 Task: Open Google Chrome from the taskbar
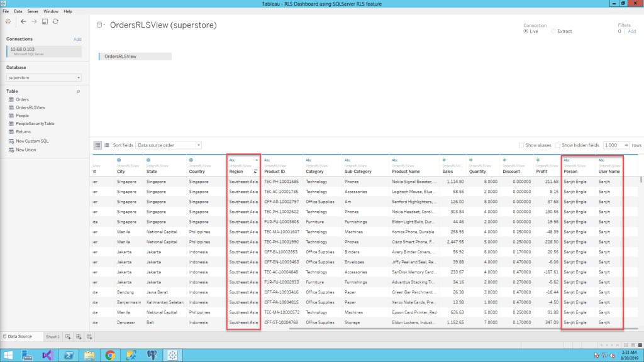click(x=110, y=355)
